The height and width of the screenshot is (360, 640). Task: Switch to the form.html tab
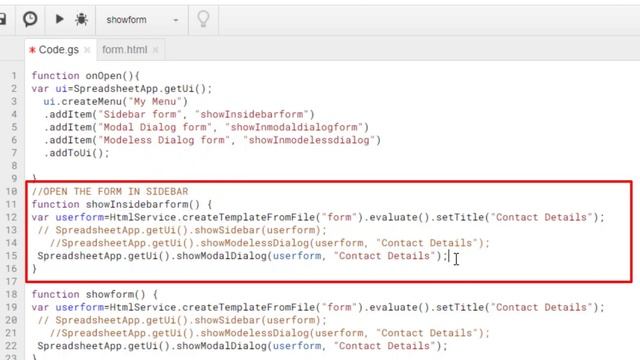(124, 50)
